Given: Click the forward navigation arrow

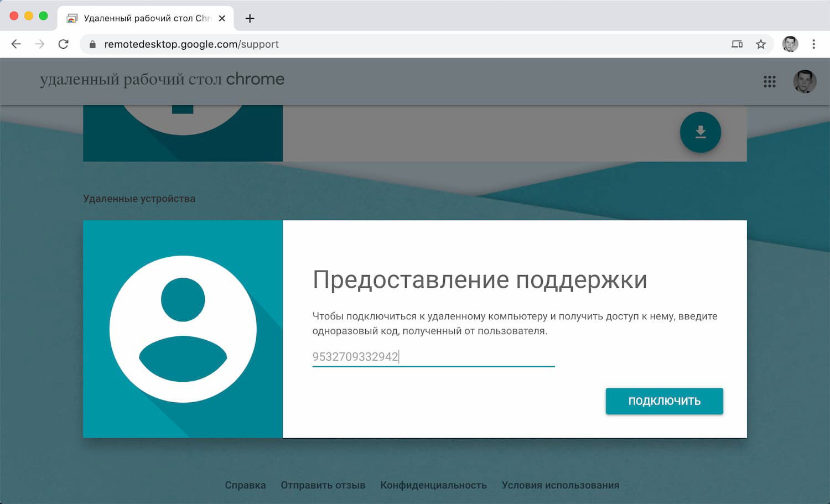Looking at the screenshot, I should point(39,44).
